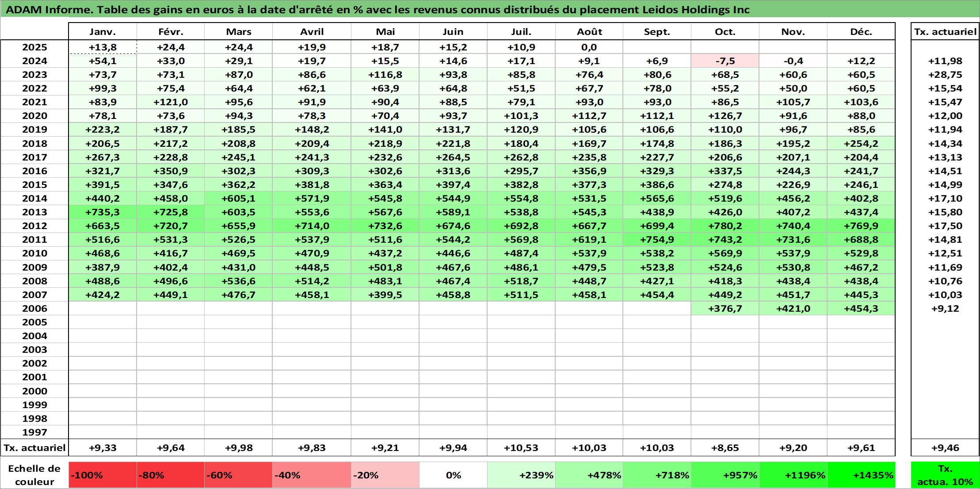980x489 pixels.
Task: Click the 2019 row label
Action: click(34, 130)
